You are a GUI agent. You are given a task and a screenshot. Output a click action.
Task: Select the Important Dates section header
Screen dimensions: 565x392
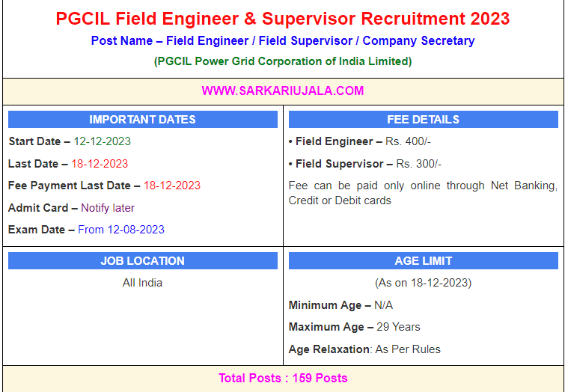142,120
